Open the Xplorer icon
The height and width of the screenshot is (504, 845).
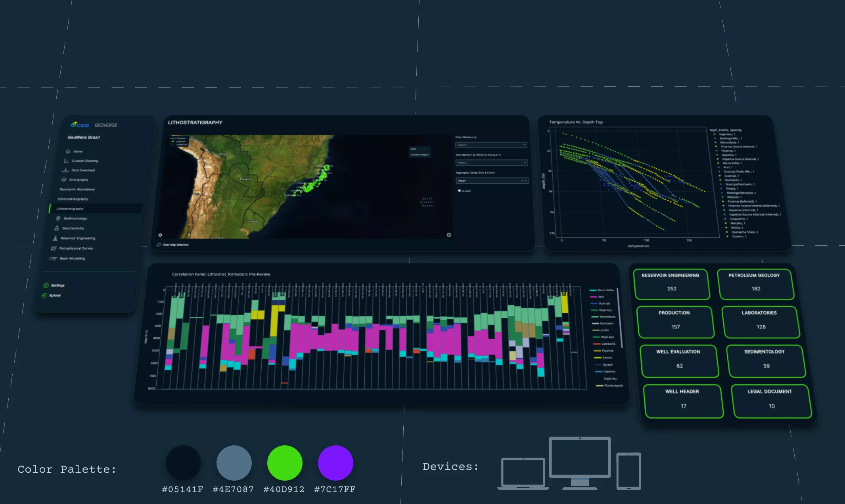44,295
